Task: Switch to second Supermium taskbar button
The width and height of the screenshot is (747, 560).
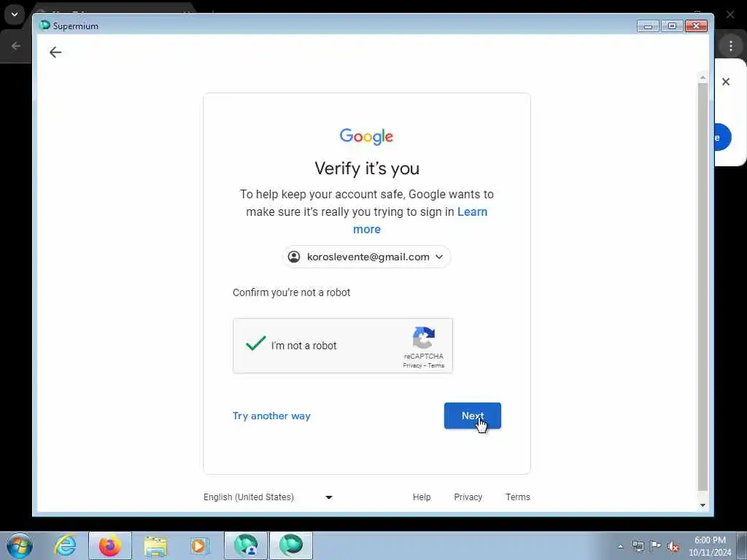Action: tap(291, 545)
